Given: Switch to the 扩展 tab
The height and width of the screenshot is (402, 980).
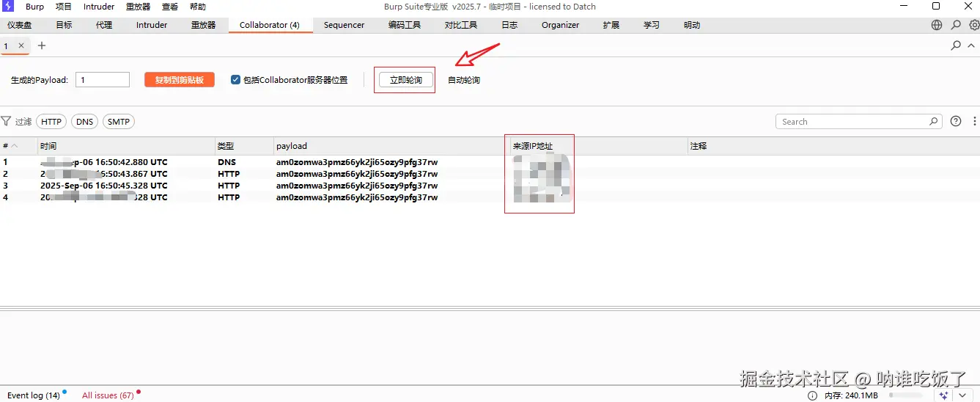Looking at the screenshot, I should 611,25.
